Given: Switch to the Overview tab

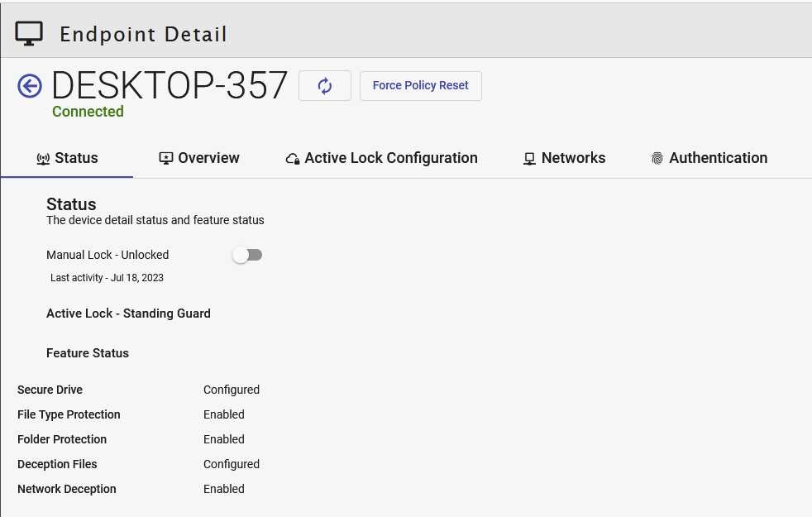Looking at the screenshot, I should pos(208,158).
